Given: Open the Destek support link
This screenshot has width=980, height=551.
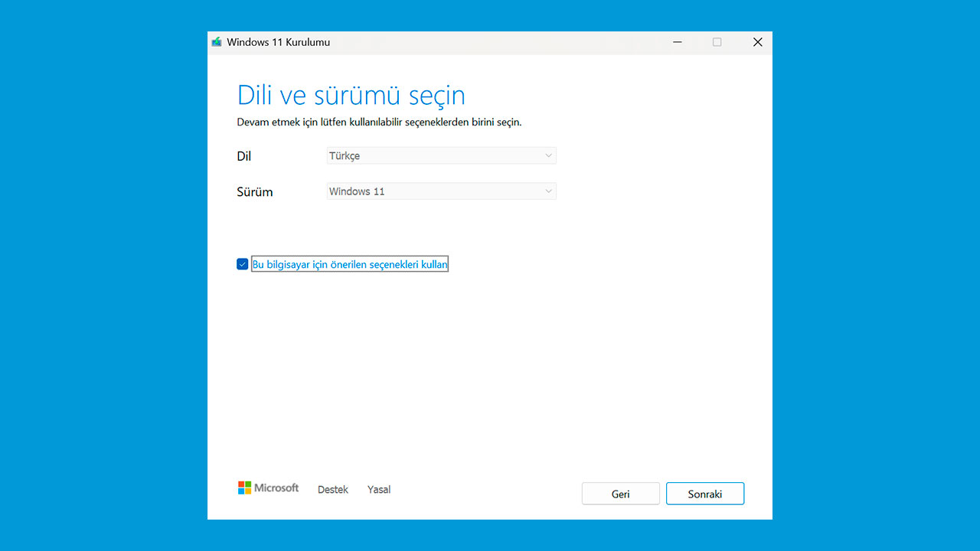Looking at the screenshot, I should 332,489.
